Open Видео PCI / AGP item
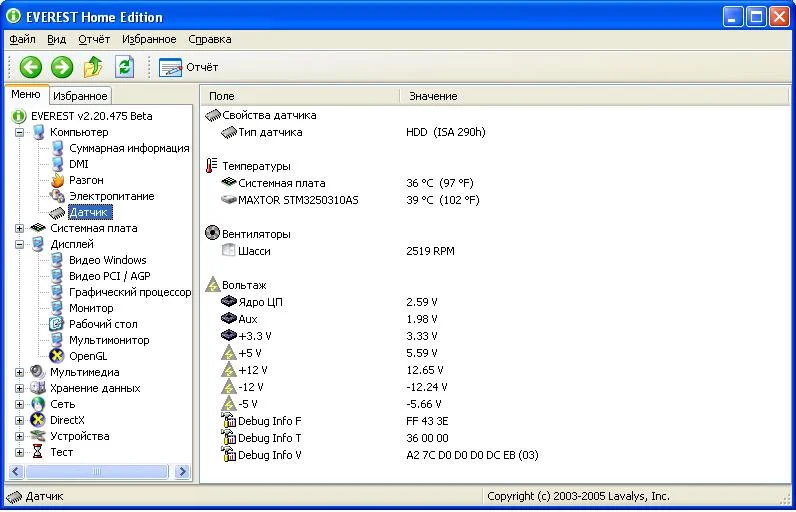Image resolution: width=796 pixels, height=512 pixels. [x=110, y=276]
